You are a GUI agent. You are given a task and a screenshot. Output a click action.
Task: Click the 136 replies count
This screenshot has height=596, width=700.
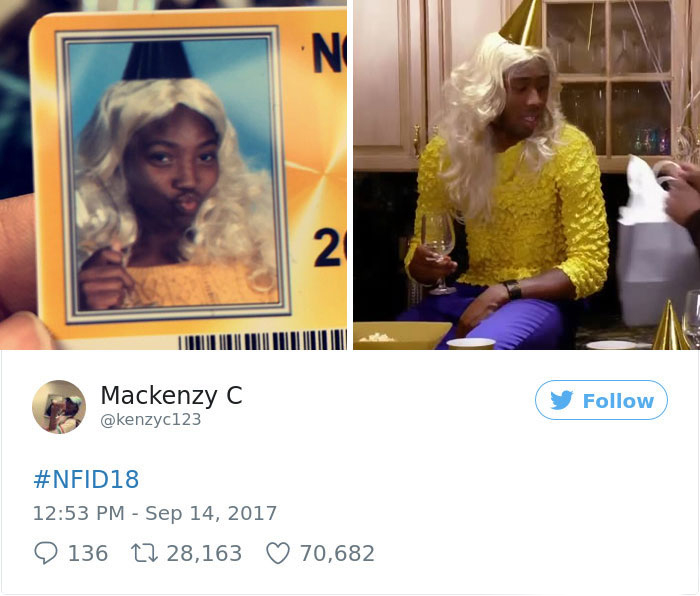pos(88,553)
